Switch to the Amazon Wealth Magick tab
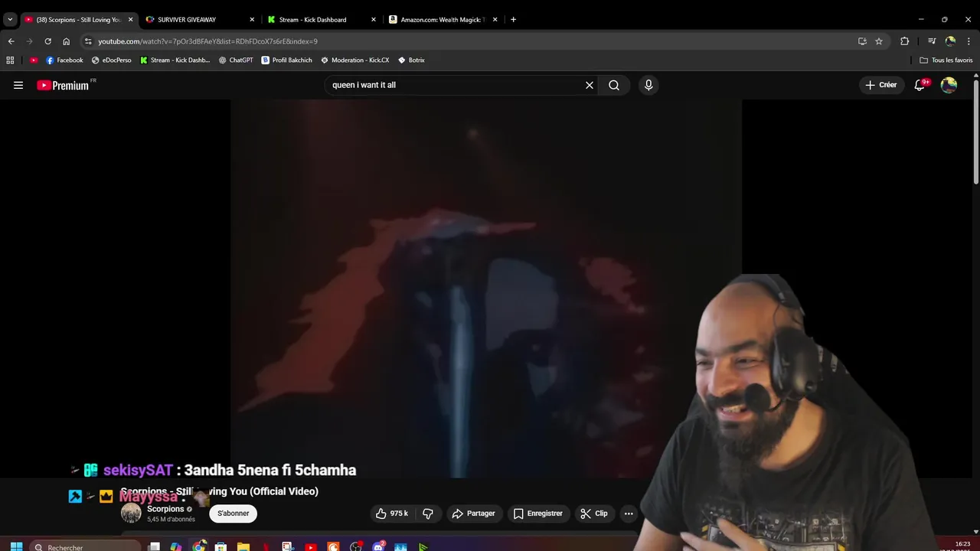Screen dimensions: 980x551 pos(443,19)
